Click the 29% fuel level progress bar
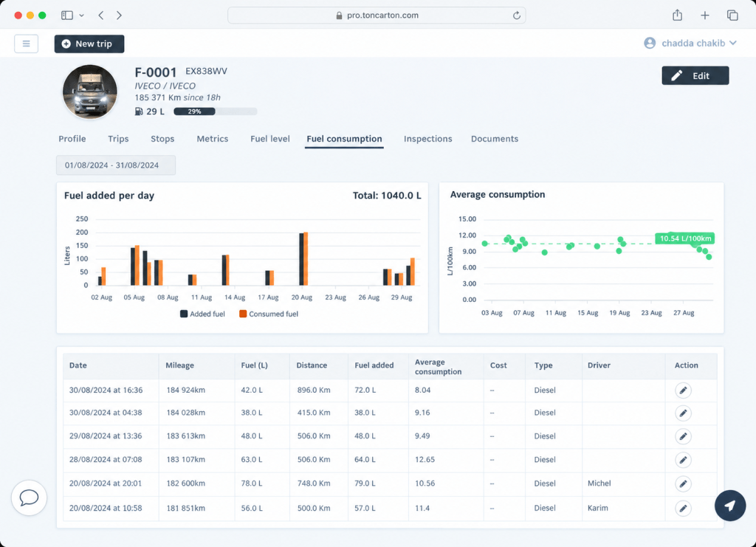This screenshot has width=756, height=547. click(216, 111)
